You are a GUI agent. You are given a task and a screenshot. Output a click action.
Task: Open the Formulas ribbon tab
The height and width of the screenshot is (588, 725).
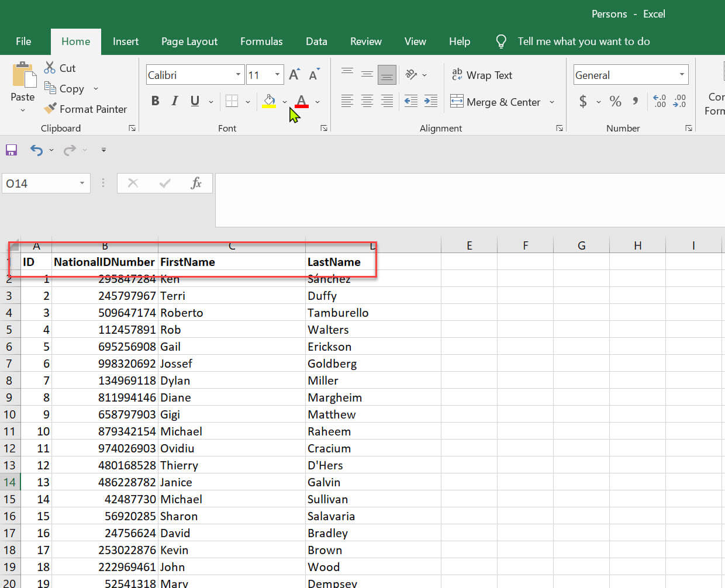click(x=261, y=41)
